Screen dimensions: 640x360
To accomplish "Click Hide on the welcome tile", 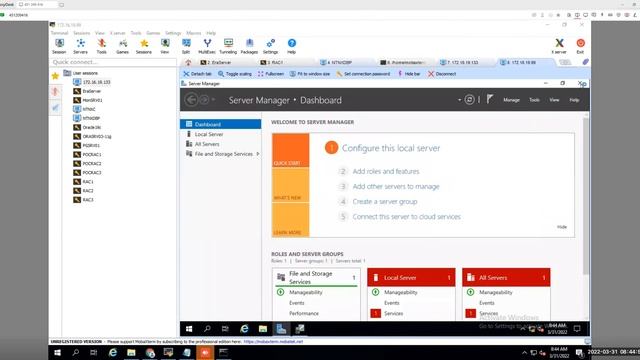I will click(x=562, y=227).
